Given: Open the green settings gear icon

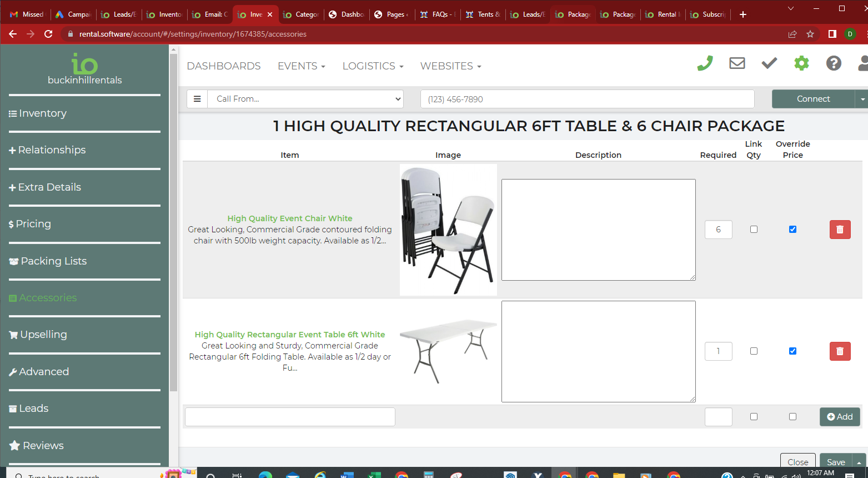Looking at the screenshot, I should [801, 63].
